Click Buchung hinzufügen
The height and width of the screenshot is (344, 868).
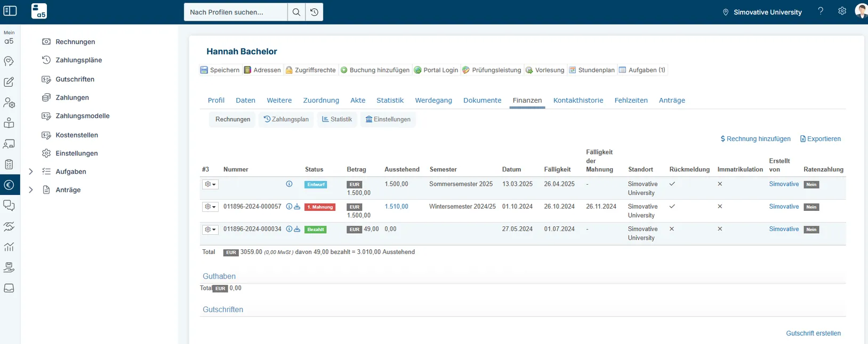tap(375, 70)
